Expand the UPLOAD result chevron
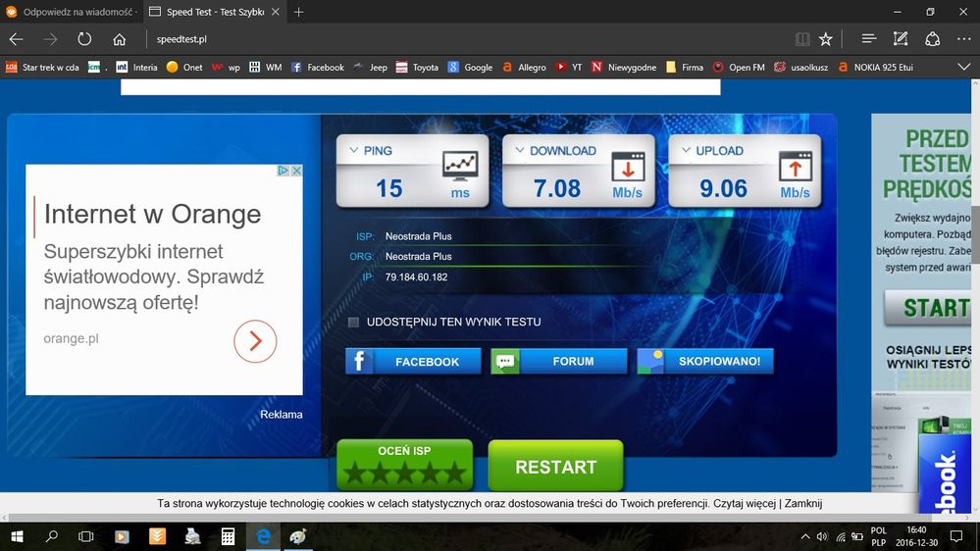The height and width of the screenshot is (551, 980). tap(686, 151)
